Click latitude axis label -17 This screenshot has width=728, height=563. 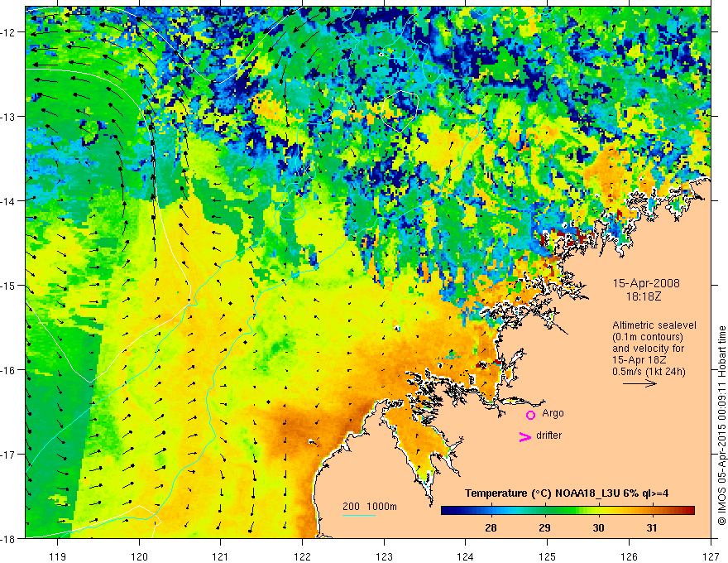[x=9, y=454]
